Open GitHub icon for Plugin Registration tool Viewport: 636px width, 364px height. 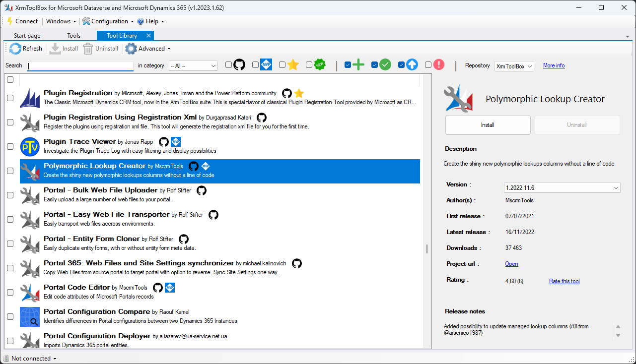pos(287,93)
